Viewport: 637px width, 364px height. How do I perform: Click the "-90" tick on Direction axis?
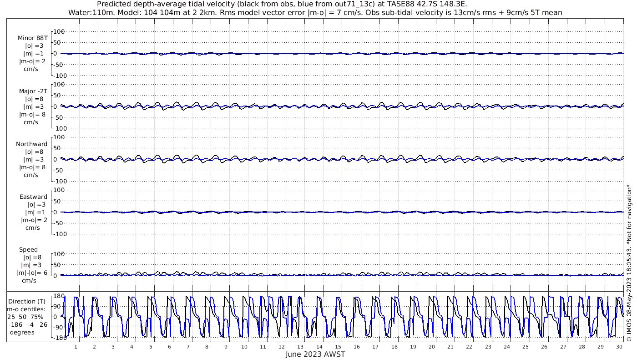[58, 327]
